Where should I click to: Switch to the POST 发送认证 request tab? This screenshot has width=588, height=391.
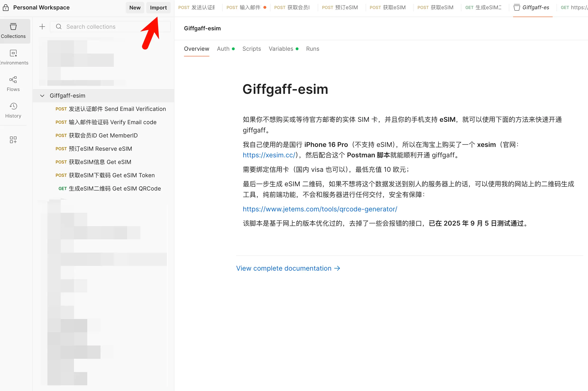coord(197,8)
